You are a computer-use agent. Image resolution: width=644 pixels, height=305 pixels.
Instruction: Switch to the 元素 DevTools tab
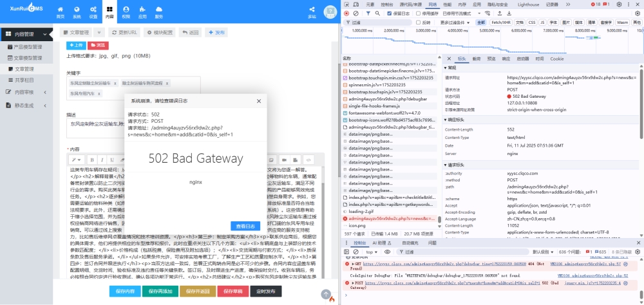coord(370,4)
